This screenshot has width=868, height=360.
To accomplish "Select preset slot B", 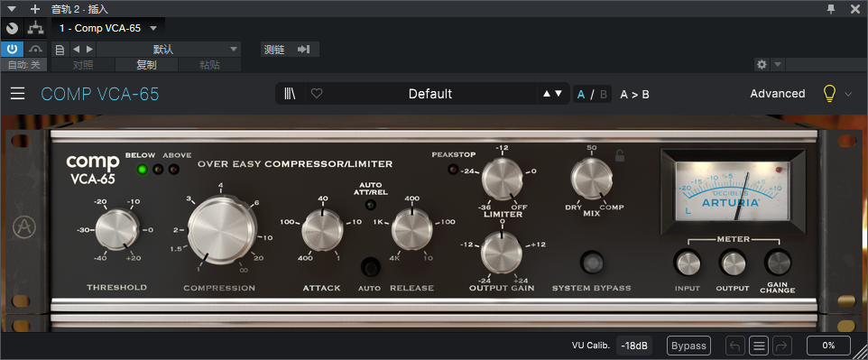I will point(604,94).
